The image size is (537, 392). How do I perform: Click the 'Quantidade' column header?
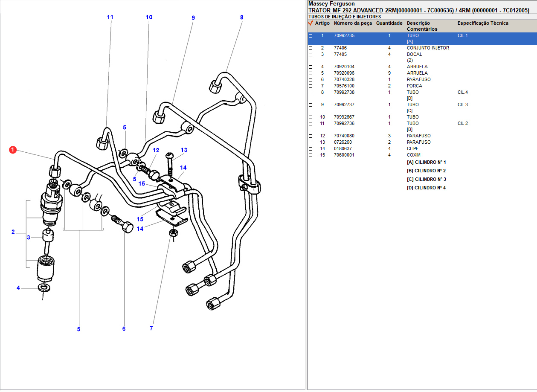[x=389, y=23]
